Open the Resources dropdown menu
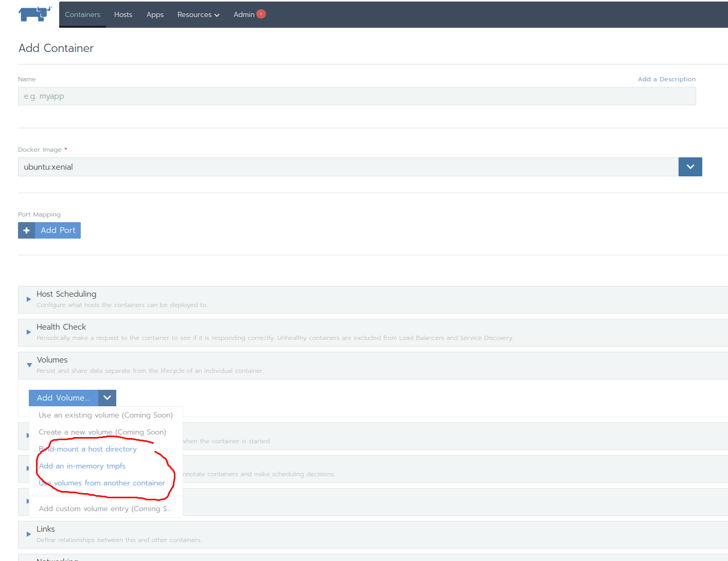 (x=198, y=14)
